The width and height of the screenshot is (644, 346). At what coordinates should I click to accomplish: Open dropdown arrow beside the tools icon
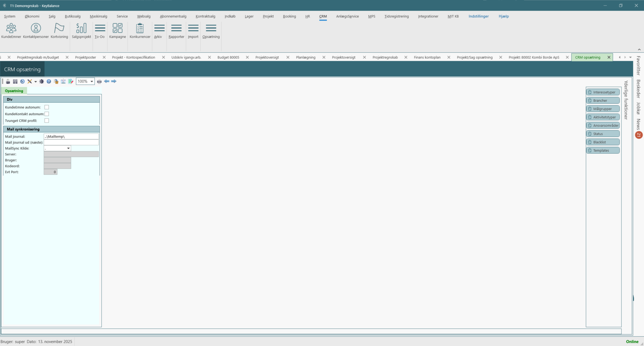click(x=36, y=82)
